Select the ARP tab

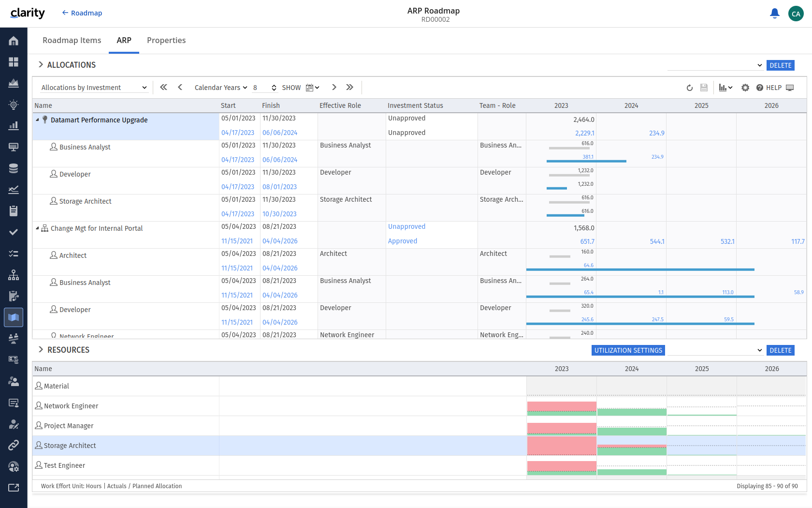pos(124,40)
